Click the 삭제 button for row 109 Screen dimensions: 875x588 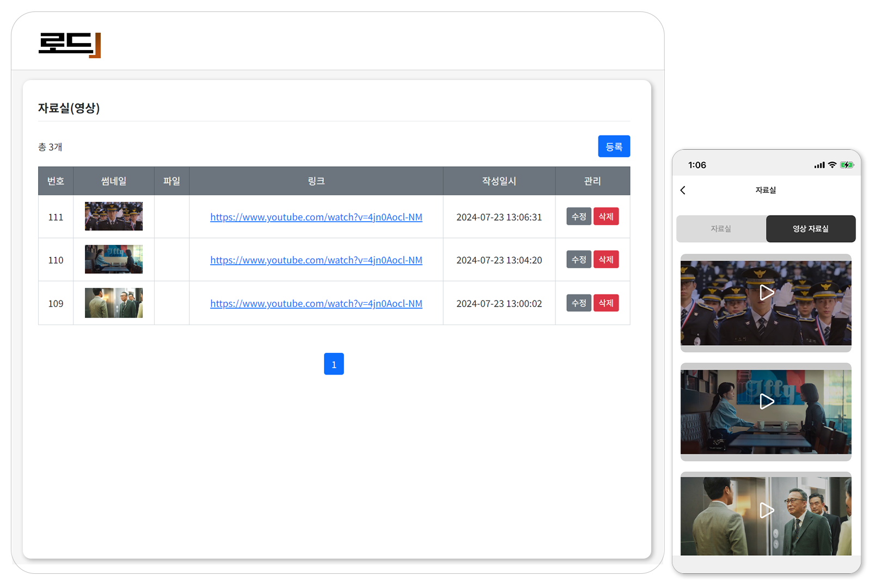coord(606,303)
